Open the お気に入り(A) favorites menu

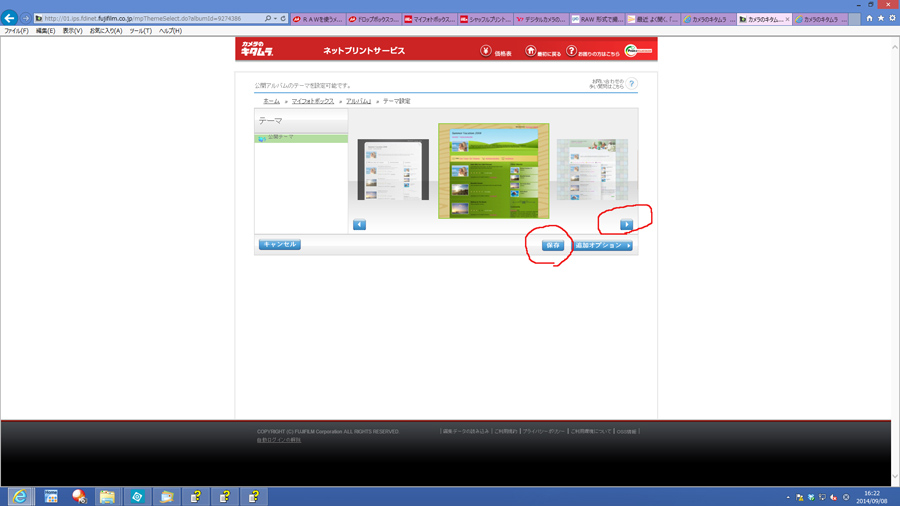tap(106, 31)
